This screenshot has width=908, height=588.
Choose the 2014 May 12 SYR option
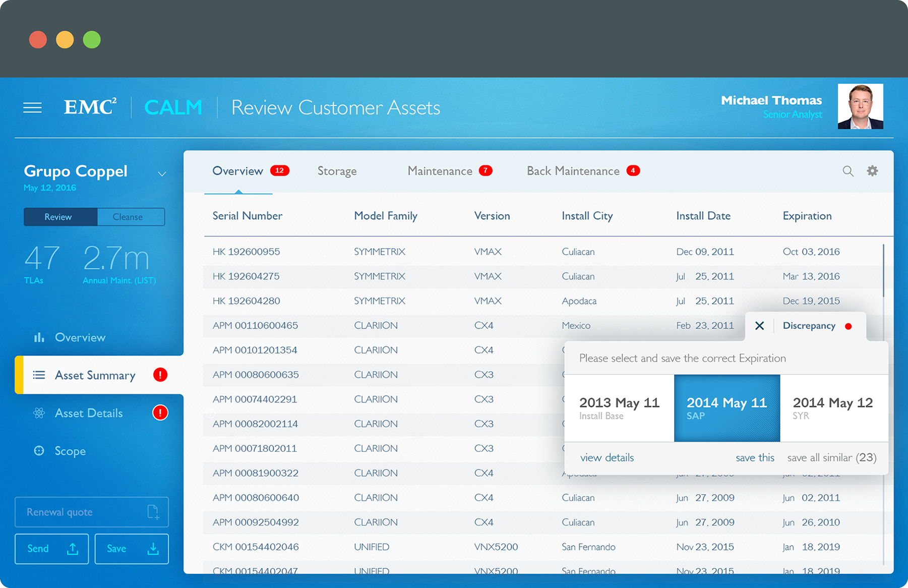tap(833, 408)
